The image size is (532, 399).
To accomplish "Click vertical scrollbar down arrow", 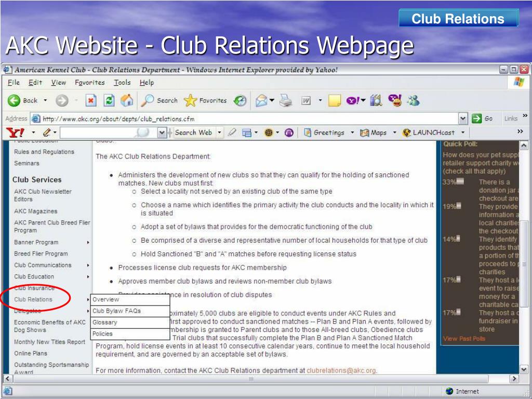I will coord(524,369).
